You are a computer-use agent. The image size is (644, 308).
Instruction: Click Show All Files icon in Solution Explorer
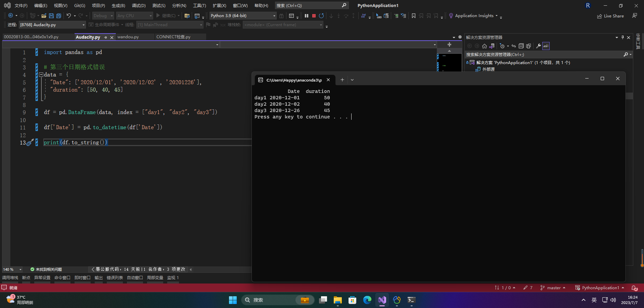point(528,46)
